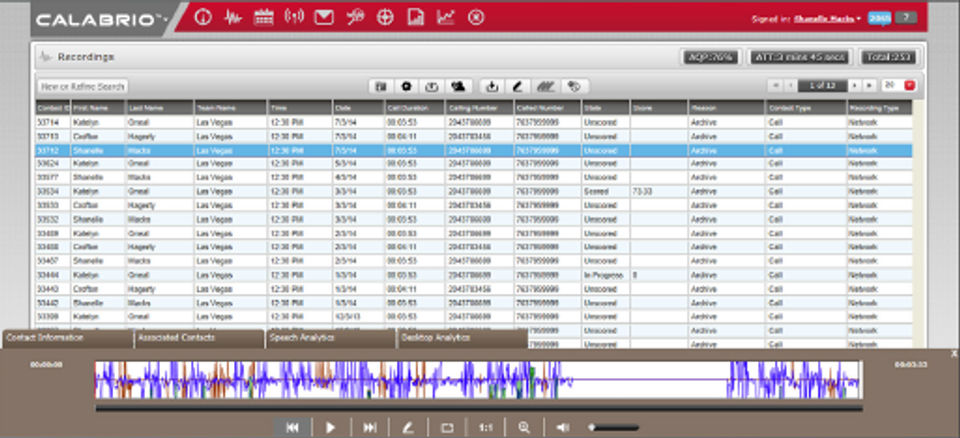
Task: Click the pencil icon in recordings toolbar
Action: point(518,86)
